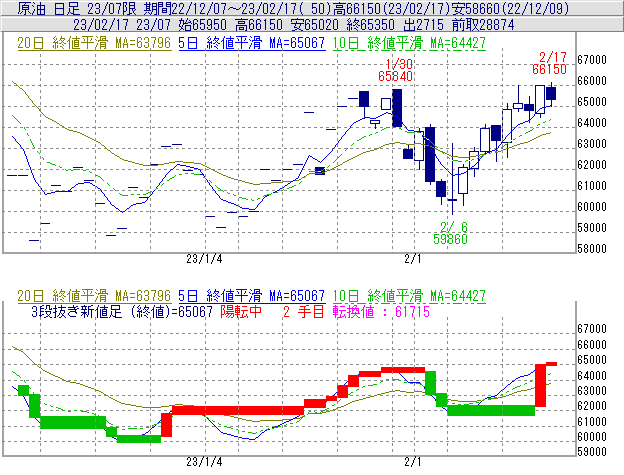This screenshot has height=475, width=624.
Task: Click the 67000 price label on upper chart
Action: click(x=592, y=60)
